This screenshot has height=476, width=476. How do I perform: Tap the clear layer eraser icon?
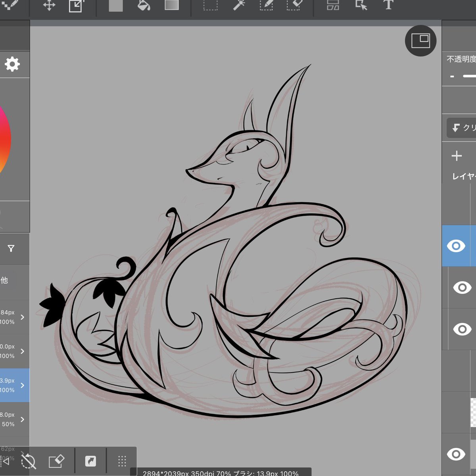[56, 461]
